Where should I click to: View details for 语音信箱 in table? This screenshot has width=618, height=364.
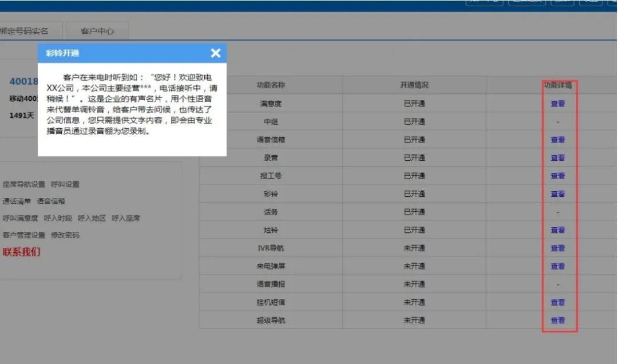[557, 140]
